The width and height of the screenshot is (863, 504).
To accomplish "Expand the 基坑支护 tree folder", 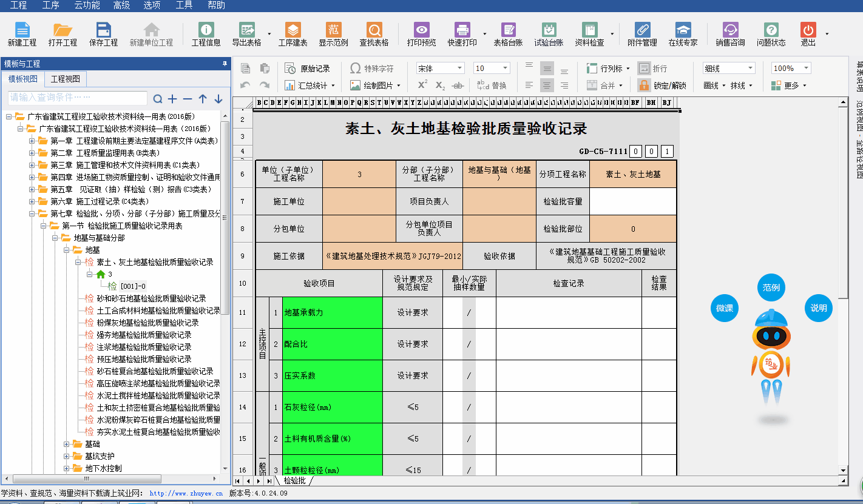I will (x=67, y=456).
